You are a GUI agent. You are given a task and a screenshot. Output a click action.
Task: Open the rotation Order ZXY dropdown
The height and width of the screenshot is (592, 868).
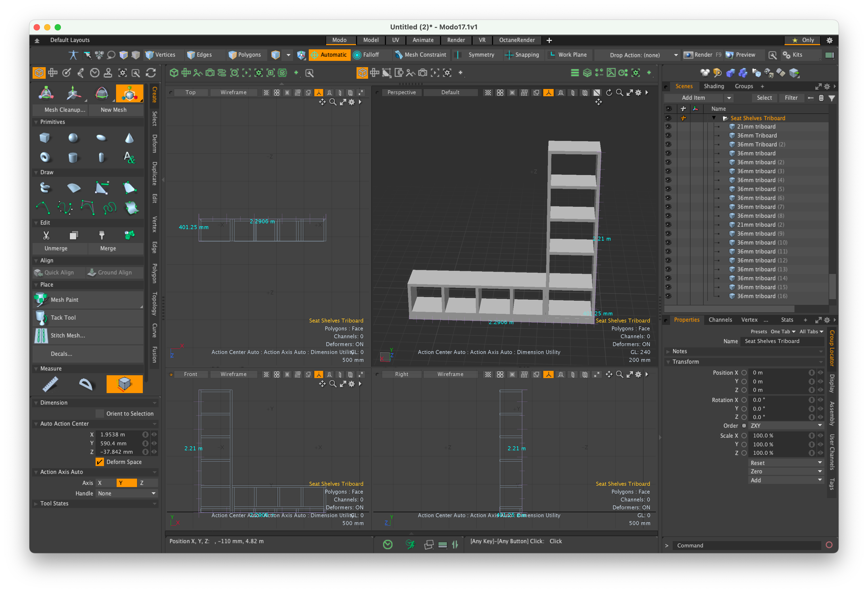tap(786, 426)
